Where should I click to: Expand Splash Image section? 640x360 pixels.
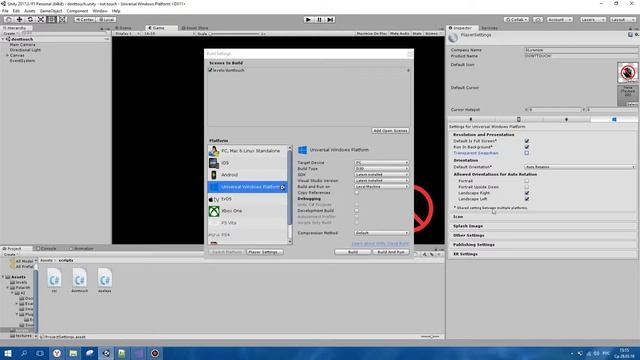(542, 226)
